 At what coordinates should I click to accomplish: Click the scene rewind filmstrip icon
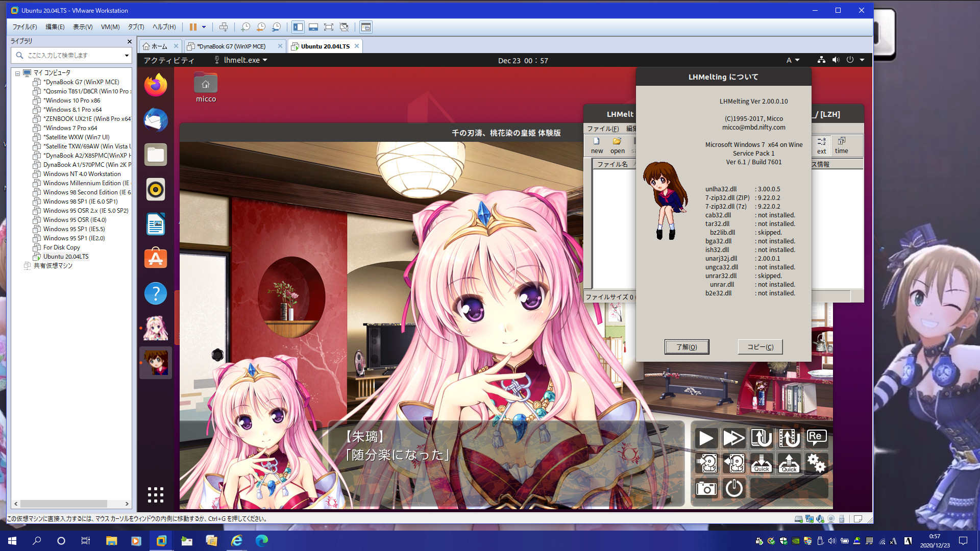click(789, 438)
